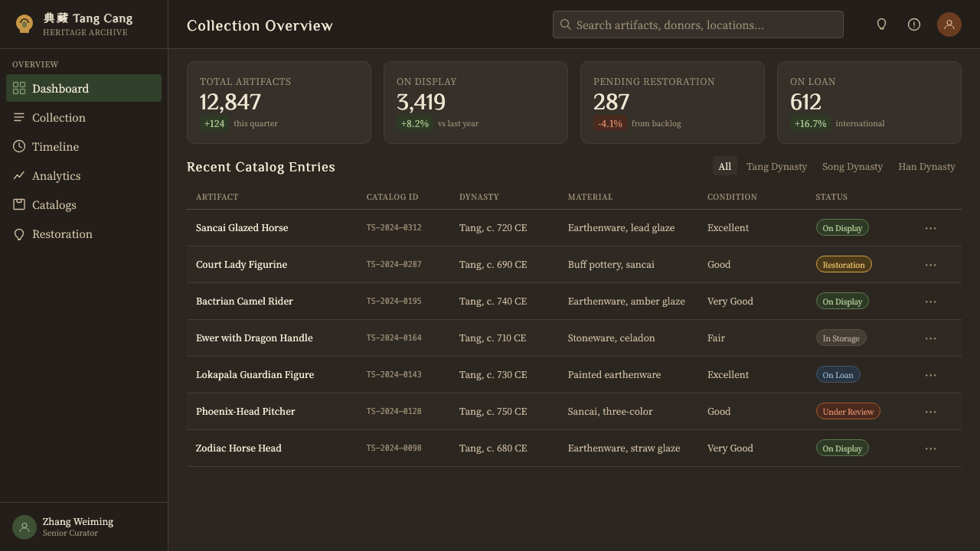Open the user avatar in top bar
This screenshot has height=551, width=980.
coord(949,24)
